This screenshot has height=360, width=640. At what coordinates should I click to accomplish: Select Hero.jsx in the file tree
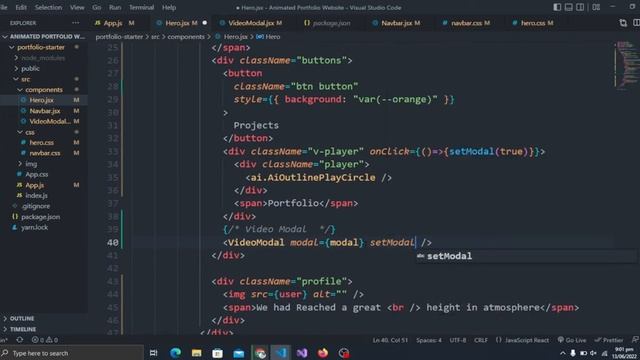41,100
